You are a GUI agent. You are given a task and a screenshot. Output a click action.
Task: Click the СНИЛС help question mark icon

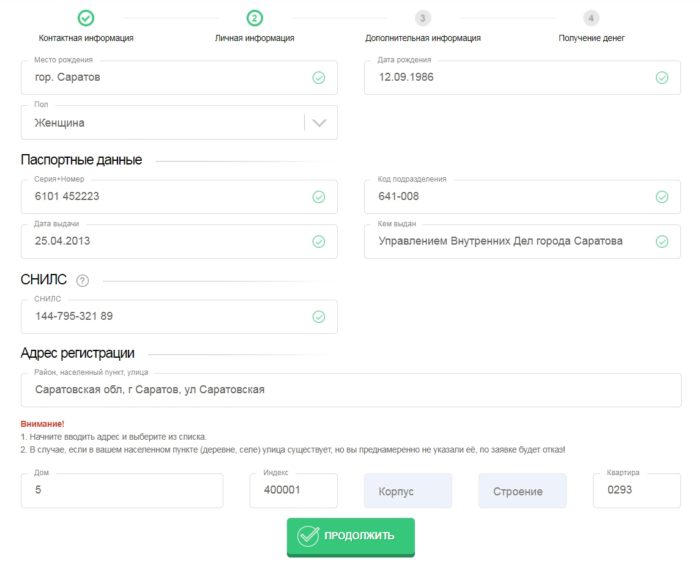click(x=83, y=281)
